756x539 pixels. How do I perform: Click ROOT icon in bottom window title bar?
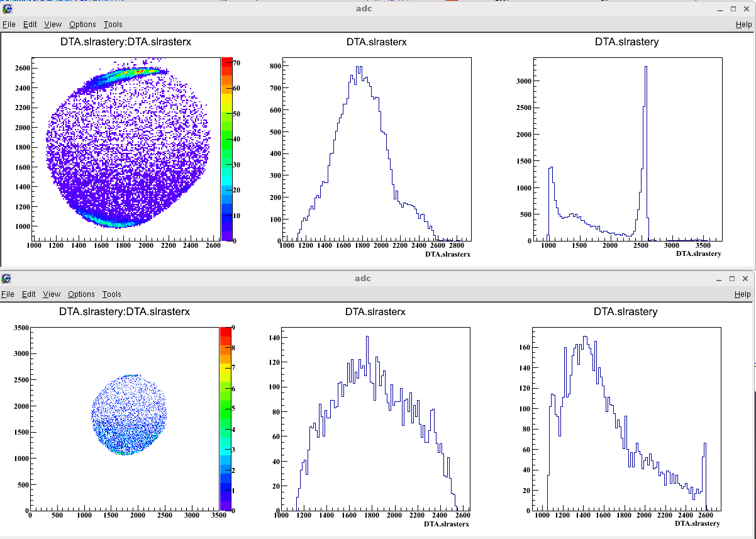point(6,278)
